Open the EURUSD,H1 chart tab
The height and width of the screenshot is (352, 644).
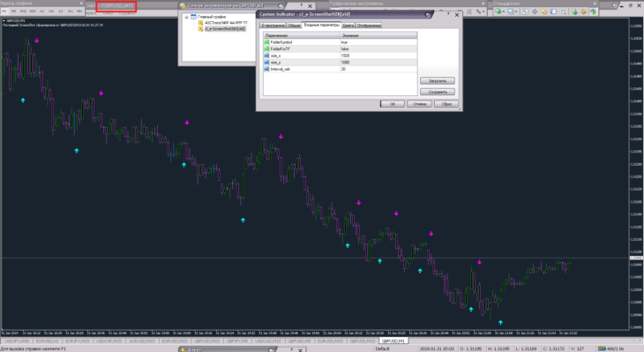[48, 341]
